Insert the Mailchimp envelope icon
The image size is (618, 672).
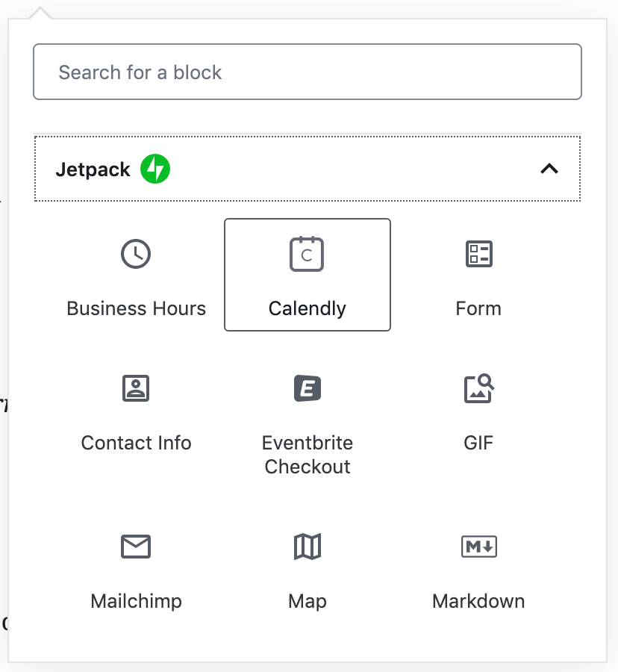click(136, 547)
